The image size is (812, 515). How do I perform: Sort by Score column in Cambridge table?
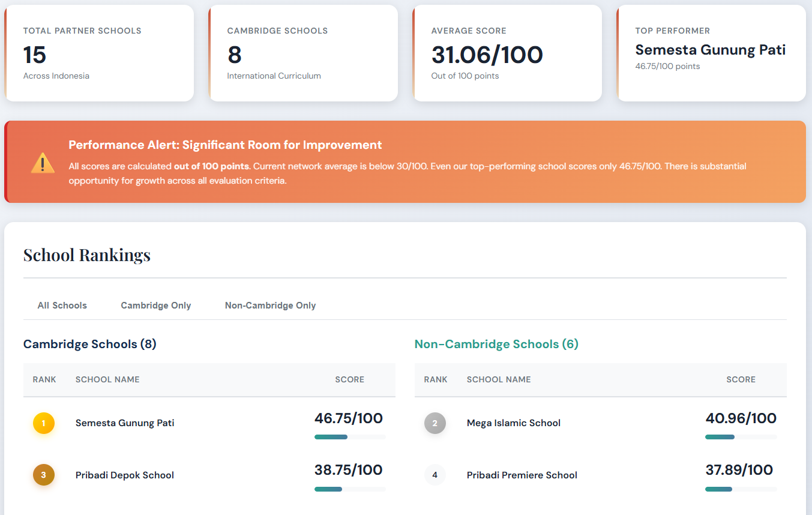coord(349,379)
